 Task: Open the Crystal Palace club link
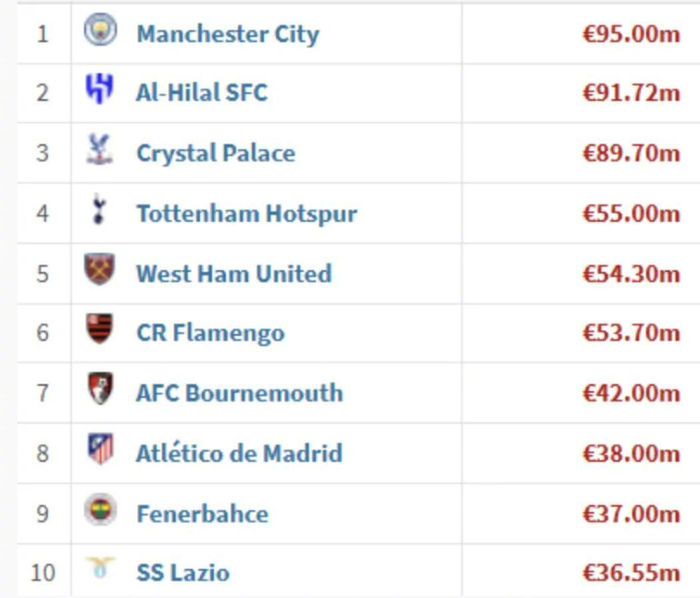(216, 153)
